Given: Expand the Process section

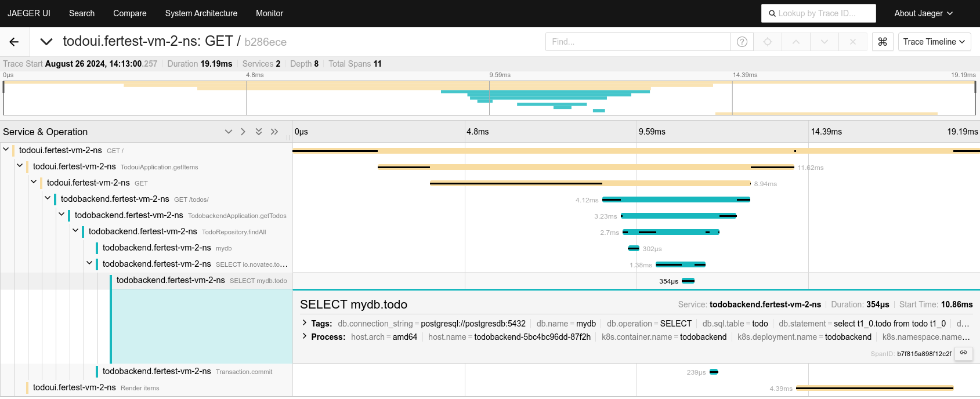Looking at the screenshot, I should [305, 336].
